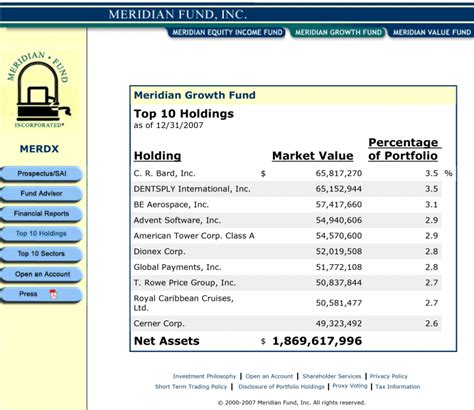The height and width of the screenshot is (410, 474).
Task: Select T. Rowe Price Group, Inc. holding
Action: coord(185,283)
